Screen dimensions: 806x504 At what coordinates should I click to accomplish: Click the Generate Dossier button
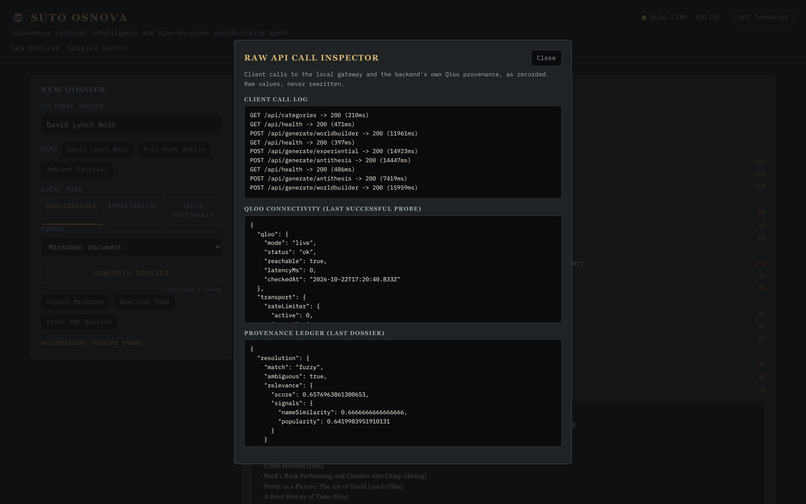pyautogui.click(x=131, y=273)
